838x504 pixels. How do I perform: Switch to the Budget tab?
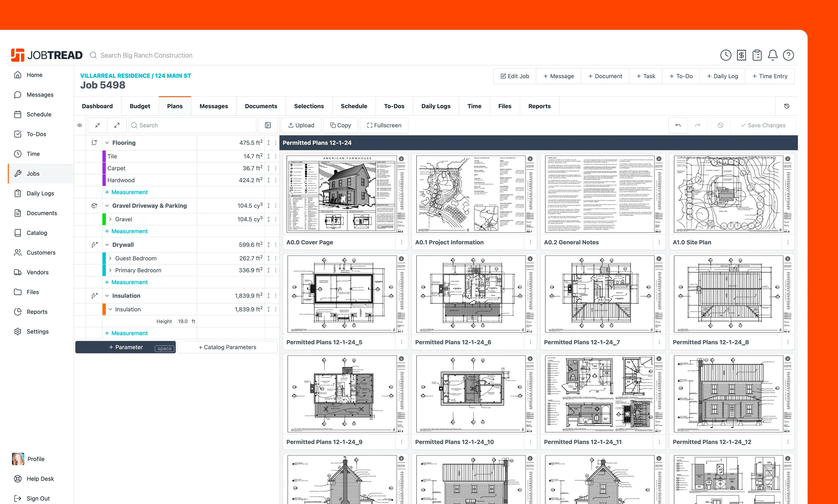point(140,106)
